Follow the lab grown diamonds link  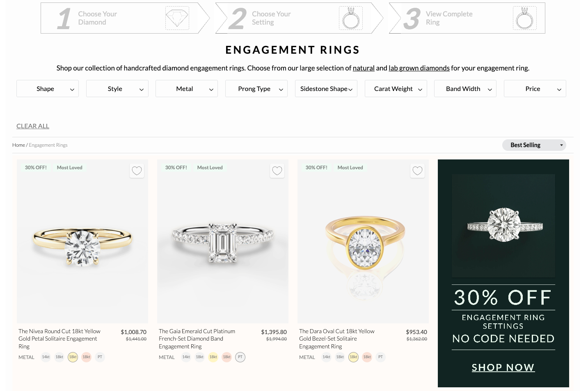click(419, 68)
